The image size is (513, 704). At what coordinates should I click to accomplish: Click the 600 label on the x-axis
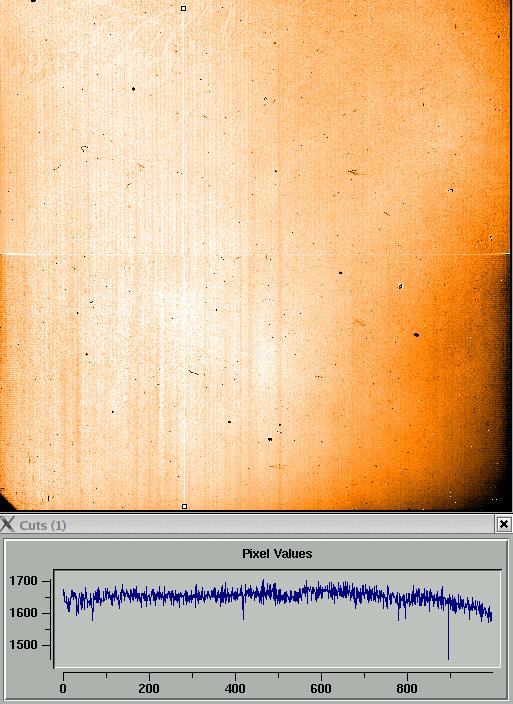click(x=321, y=688)
